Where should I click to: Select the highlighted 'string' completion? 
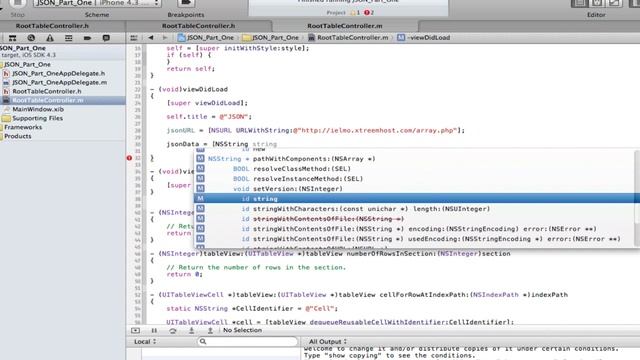[416, 199]
